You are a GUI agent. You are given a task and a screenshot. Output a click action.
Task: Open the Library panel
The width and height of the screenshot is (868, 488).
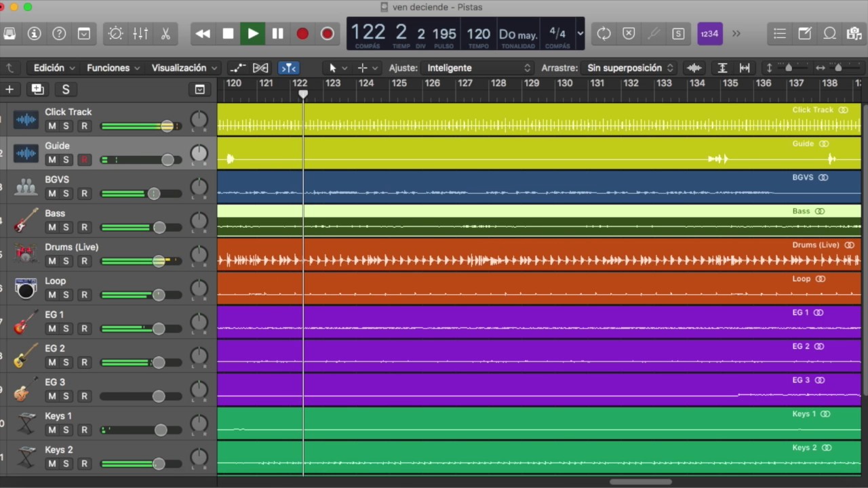[x=9, y=33]
